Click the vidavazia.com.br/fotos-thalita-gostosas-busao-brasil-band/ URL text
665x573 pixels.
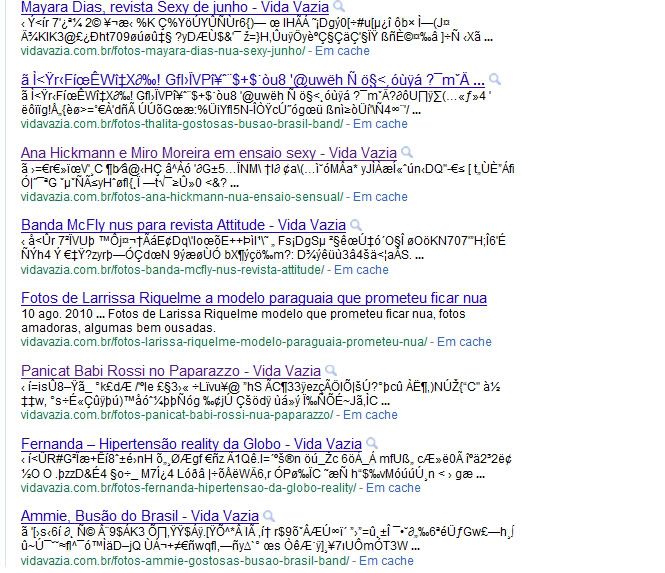coord(182,124)
